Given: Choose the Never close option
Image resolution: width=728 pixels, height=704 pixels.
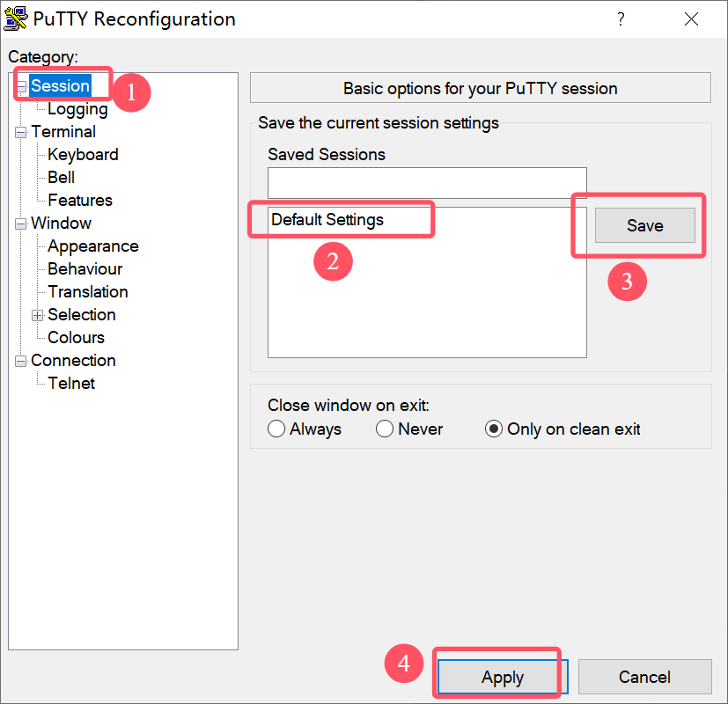Looking at the screenshot, I should 385,429.
